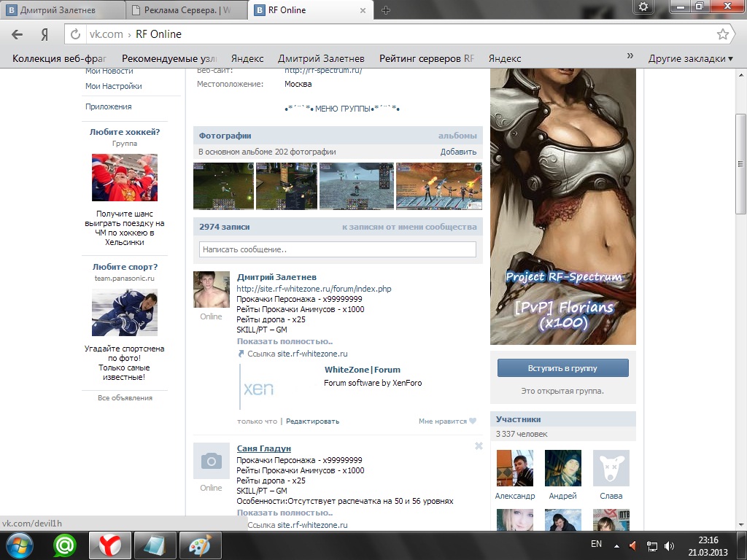Open Все объявления link
This screenshot has height=560, width=747.
(x=125, y=397)
